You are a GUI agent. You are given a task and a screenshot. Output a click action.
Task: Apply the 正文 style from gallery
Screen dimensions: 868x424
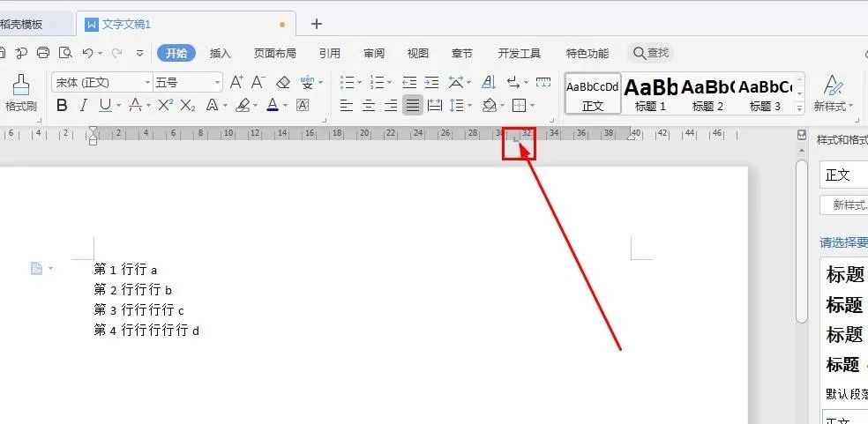[x=592, y=93]
